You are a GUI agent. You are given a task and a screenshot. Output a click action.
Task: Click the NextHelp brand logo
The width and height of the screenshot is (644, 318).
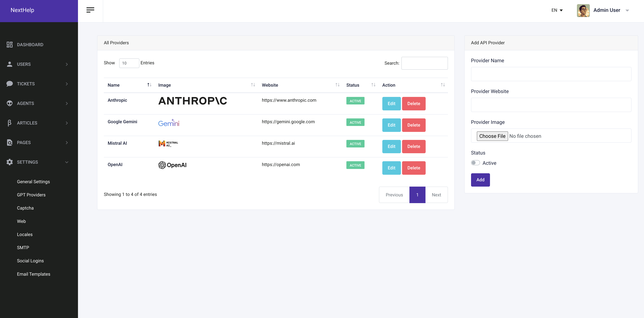pos(22,10)
